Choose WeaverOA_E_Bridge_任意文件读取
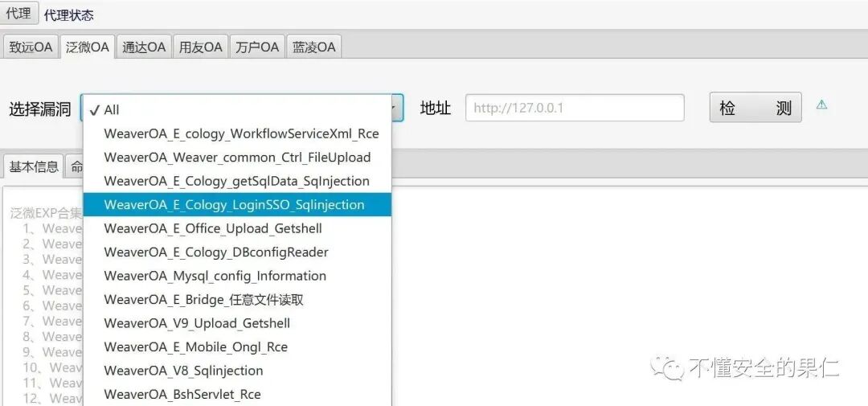The height and width of the screenshot is (406, 868). coord(237,300)
